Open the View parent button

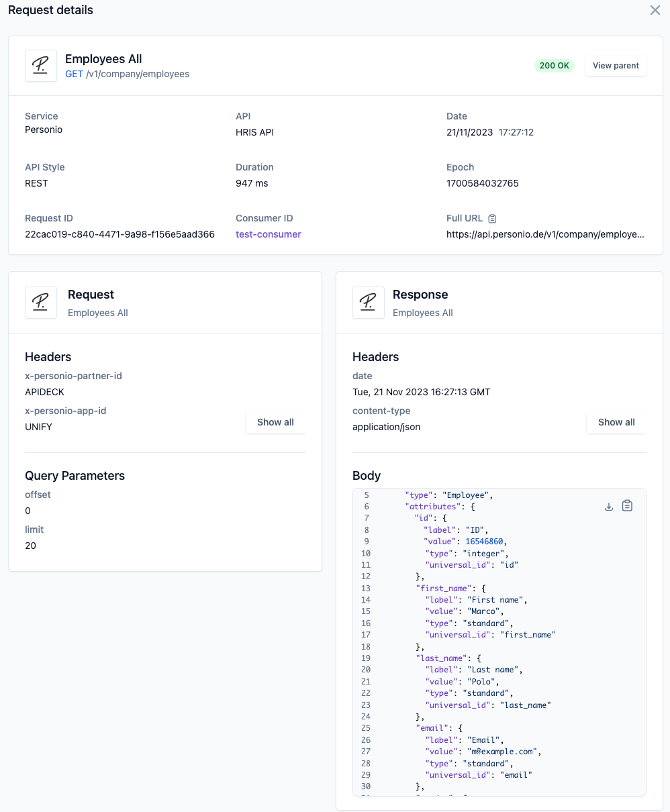click(x=616, y=66)
